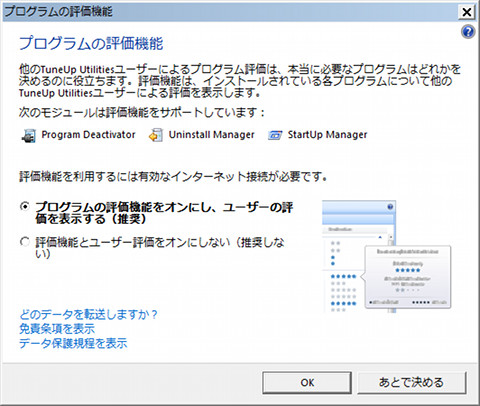
Task: Click the あとで決める button
Action: tap(411, 383)
